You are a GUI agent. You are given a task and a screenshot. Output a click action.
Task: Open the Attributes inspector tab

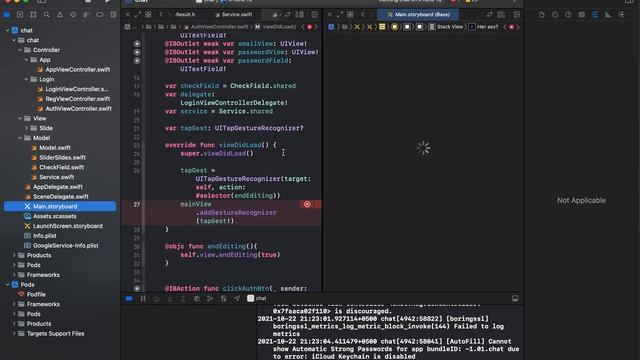[595, 15]
